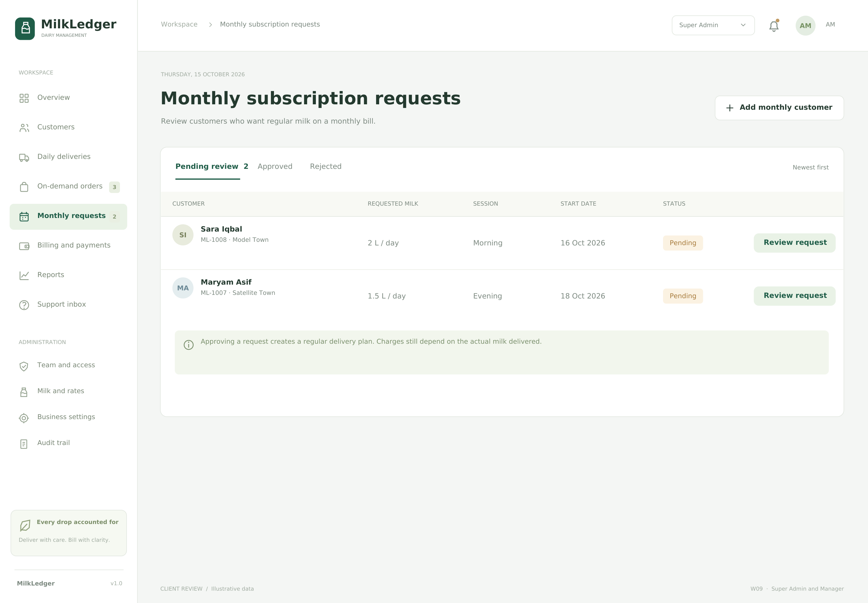This screenshot has height=603, width=868.
Task: Click the Evening session cell
Action: tap(487, 296)
